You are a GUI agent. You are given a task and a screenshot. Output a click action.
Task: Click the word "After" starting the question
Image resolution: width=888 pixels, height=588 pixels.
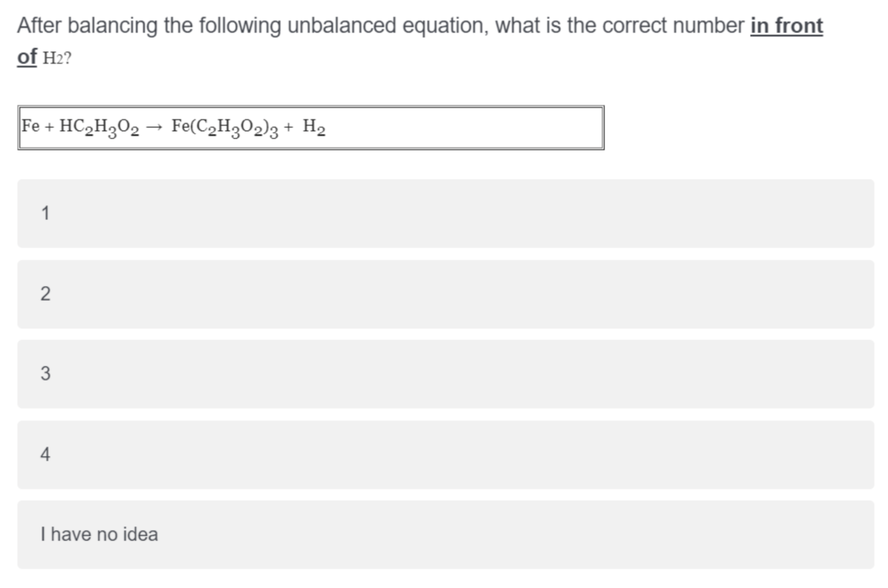39,26
